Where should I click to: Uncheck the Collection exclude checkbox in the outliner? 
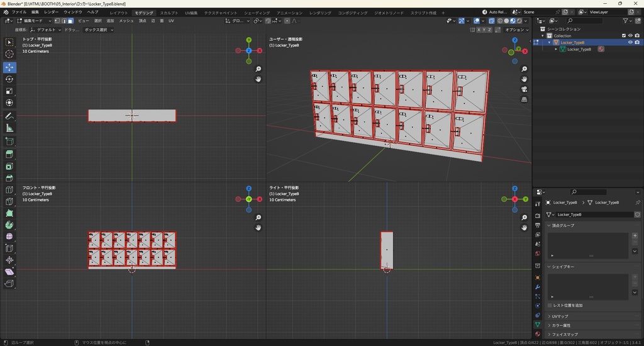tap(624, 36)
